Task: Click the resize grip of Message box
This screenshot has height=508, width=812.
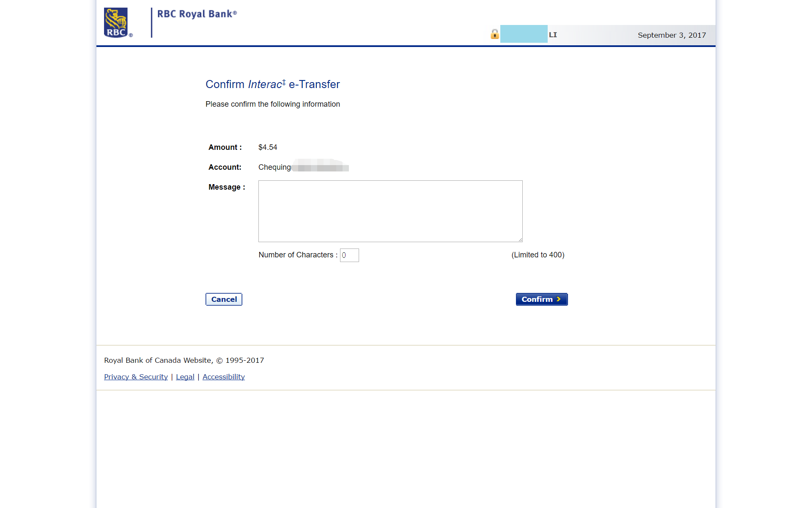Action: [x=520, y=239]
